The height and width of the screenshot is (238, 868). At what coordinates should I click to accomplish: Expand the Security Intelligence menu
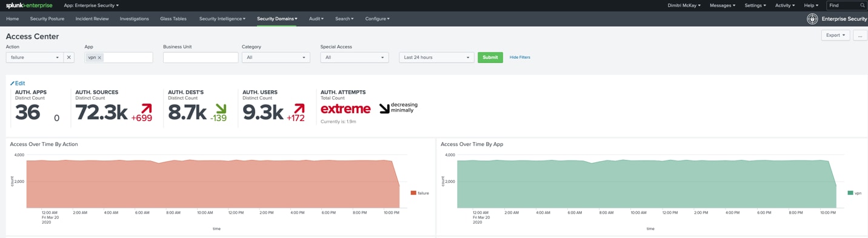(x=222, y=19)
